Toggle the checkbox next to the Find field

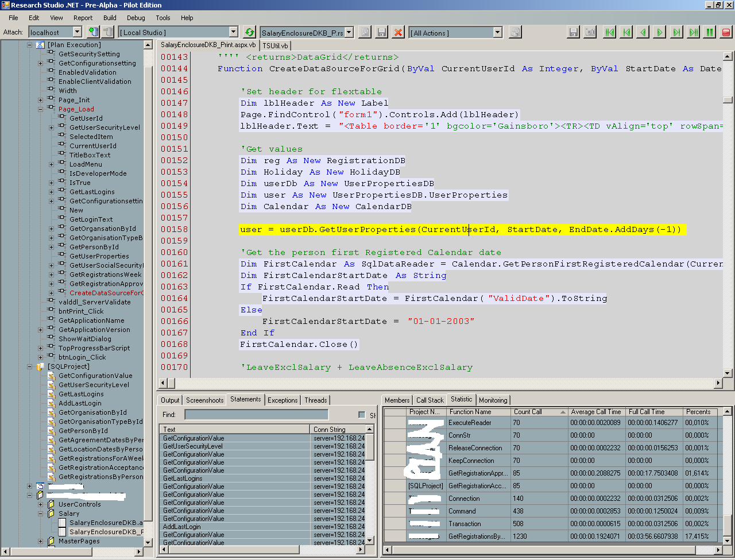pyautogui.click(x=362, y=415)
